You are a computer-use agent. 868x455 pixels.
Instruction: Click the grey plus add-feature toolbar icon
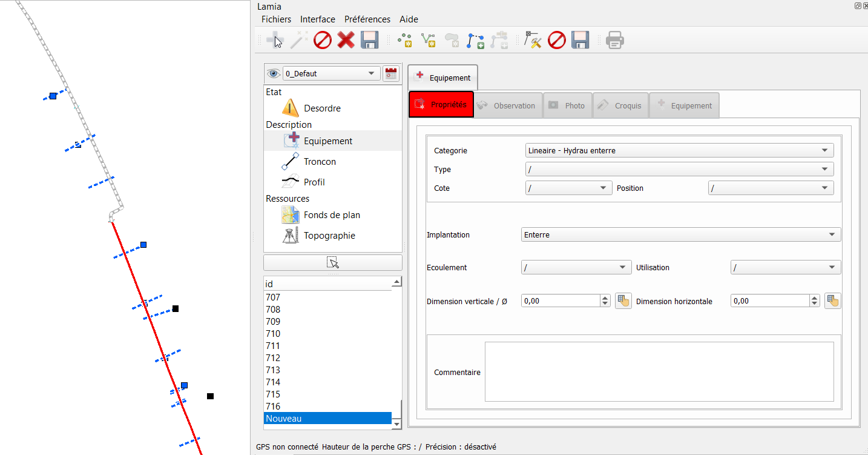(275, 41)
